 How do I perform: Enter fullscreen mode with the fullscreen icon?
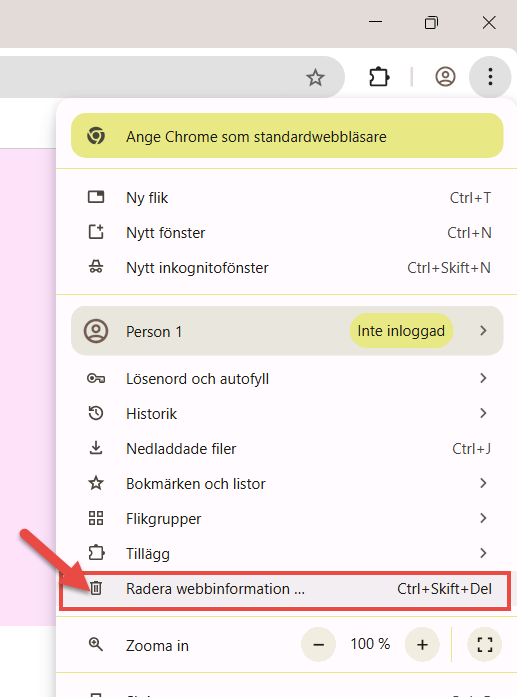click(485, 645)
